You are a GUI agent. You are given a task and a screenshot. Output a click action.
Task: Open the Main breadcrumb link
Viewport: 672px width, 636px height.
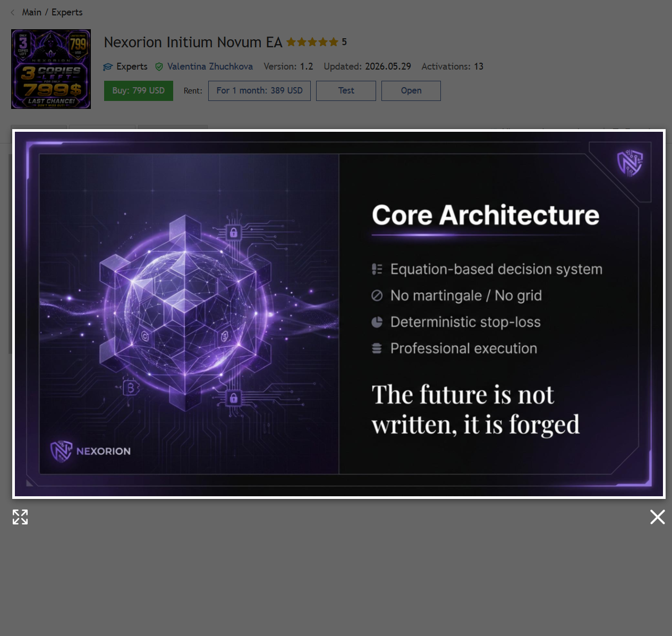[x=31, y=12]
